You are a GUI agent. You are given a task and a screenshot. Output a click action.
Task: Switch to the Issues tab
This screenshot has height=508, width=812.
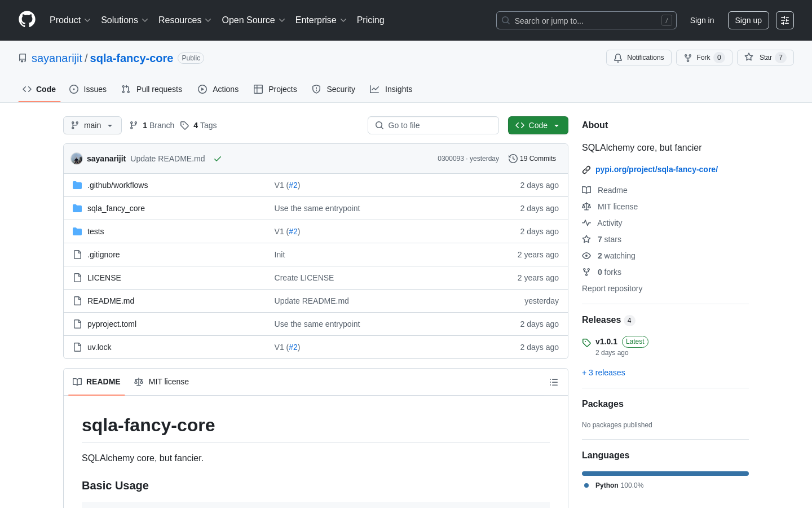(x=88, y=89)
